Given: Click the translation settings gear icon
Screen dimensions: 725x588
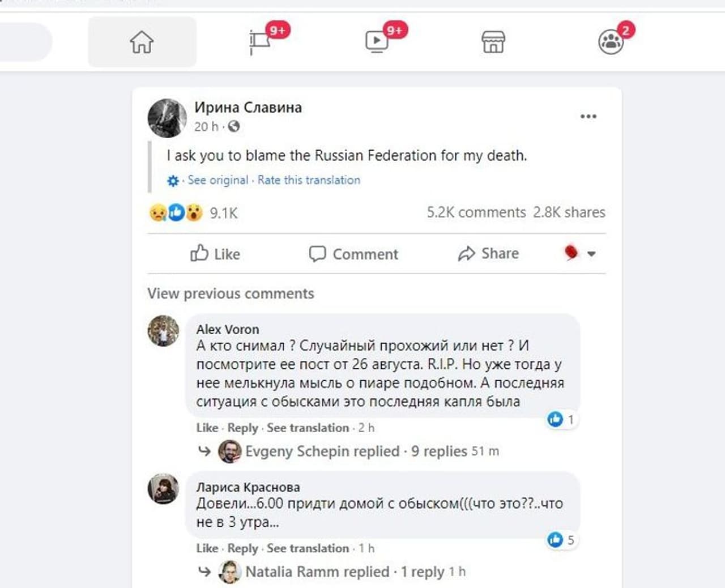Looking at the screenshot, I should 173,181.
